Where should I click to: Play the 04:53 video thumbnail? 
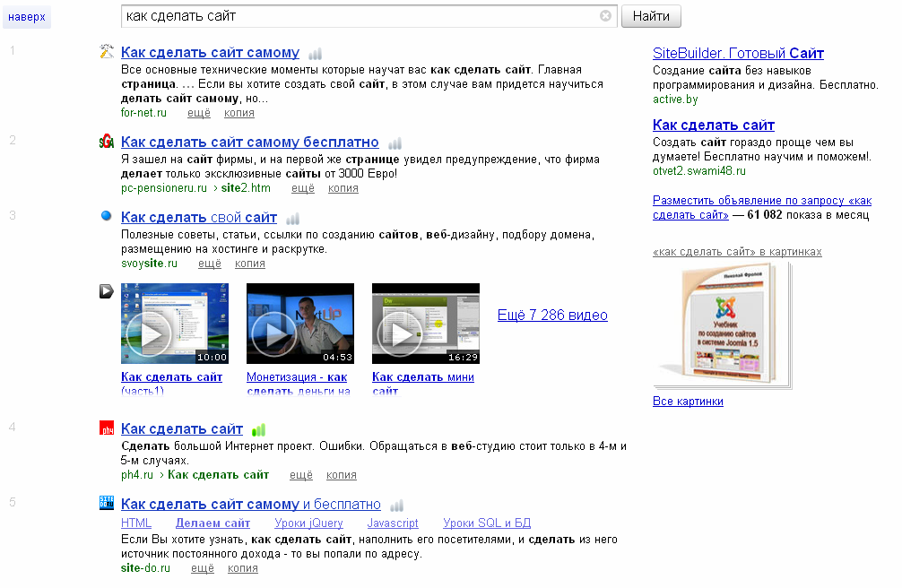pyautogui.click(x=300, y=324)
